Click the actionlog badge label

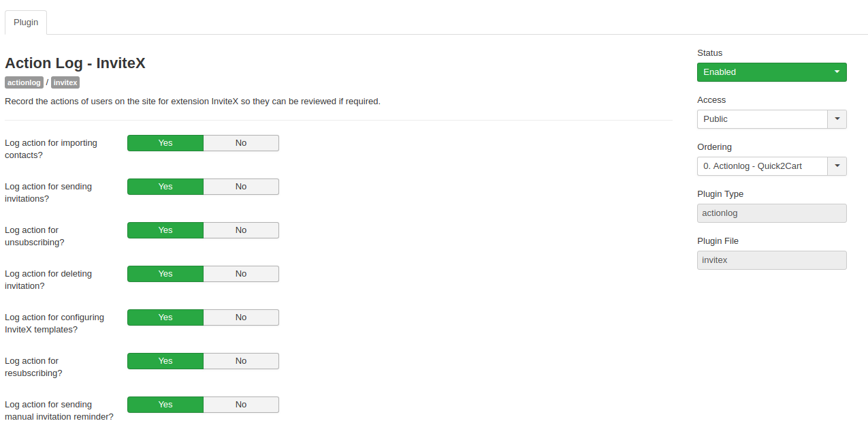[x=24, y=82]
